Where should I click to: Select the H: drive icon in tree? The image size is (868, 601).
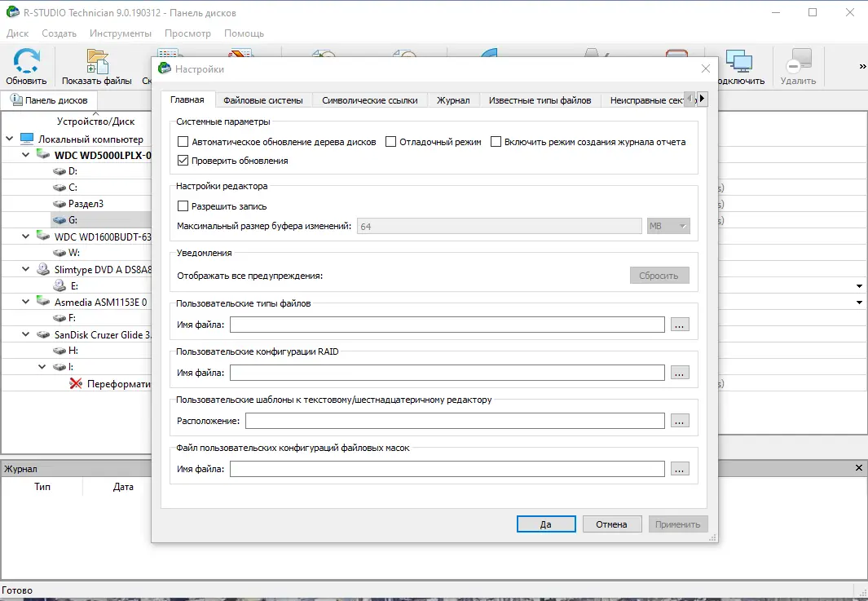point(59,351)
